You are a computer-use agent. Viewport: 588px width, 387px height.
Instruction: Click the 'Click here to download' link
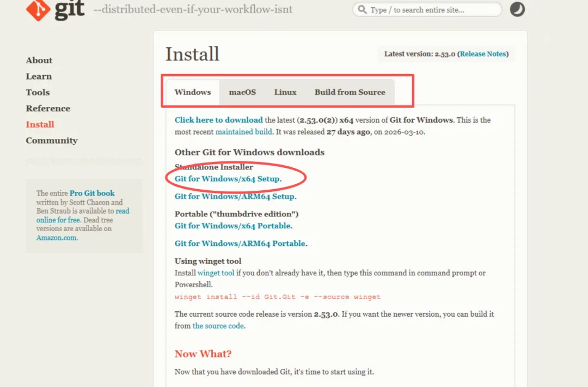pos(219,120)
